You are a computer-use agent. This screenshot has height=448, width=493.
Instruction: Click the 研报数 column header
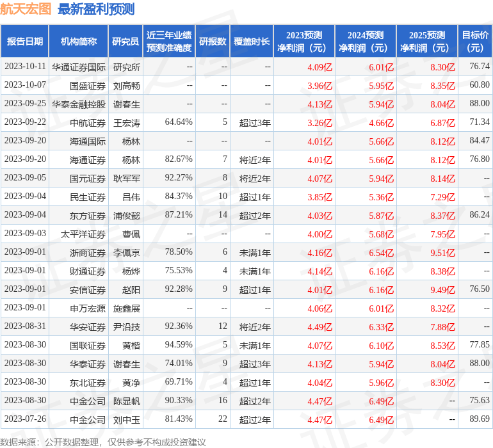coord(213,41)
